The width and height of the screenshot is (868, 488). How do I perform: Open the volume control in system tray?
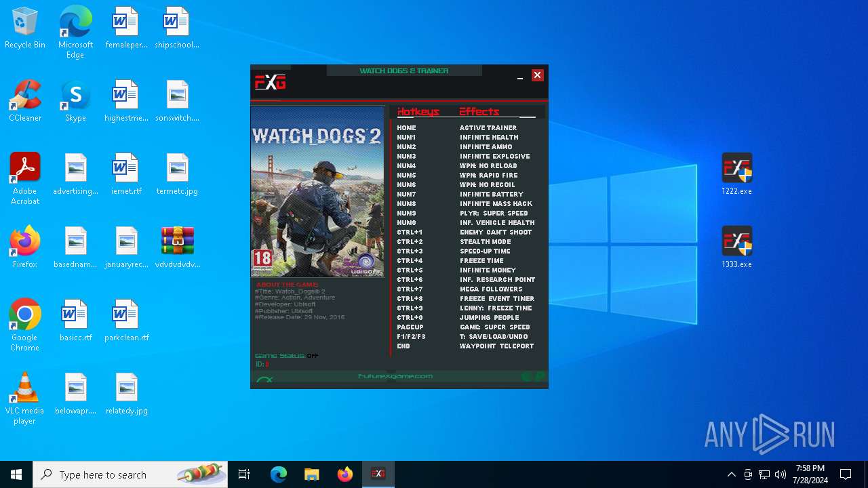[781, 474]
